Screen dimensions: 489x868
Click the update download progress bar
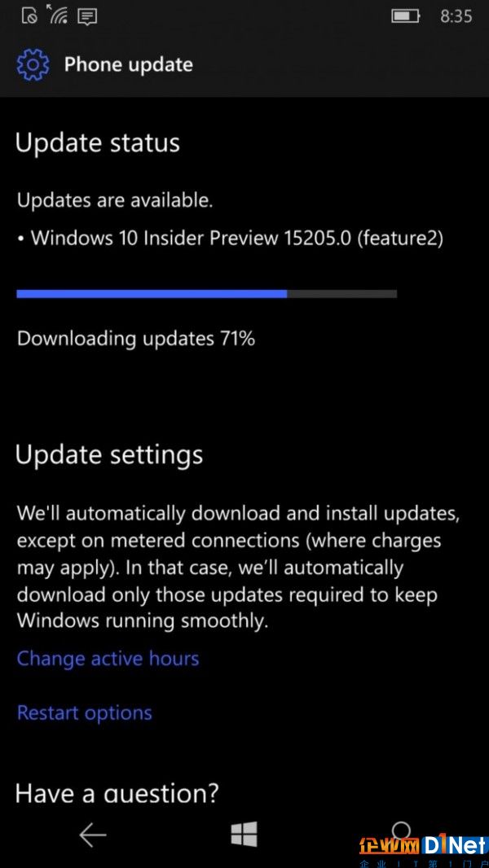[206, 294]
